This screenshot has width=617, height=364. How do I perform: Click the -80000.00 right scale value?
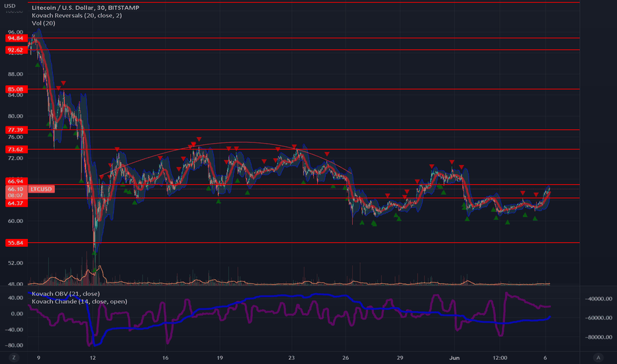pyautogui.click(x=598, y=337)
